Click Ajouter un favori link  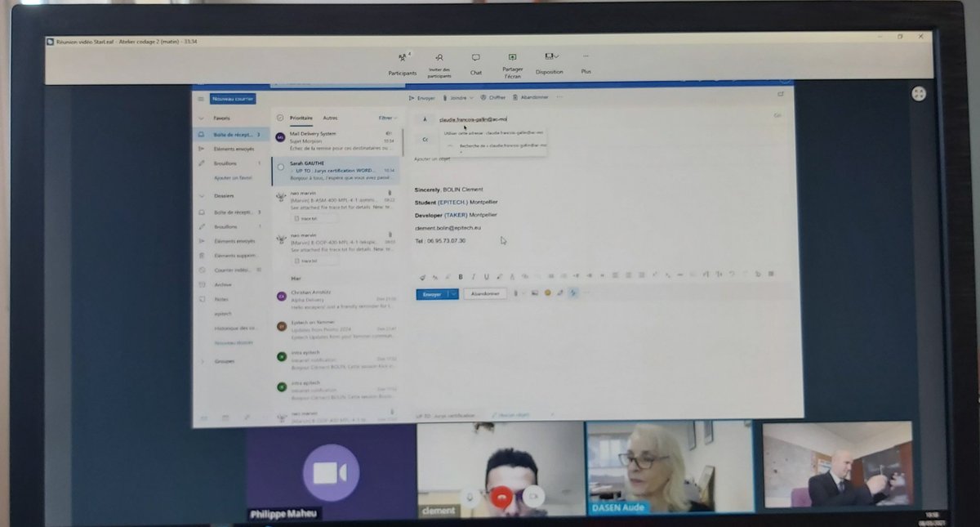pos(233,176)
